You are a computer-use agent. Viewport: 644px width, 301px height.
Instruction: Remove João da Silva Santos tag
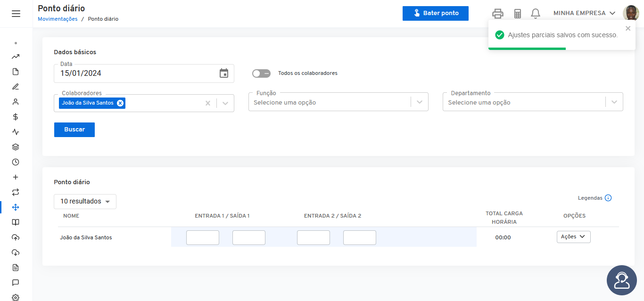pyautogui.click(x=120, y=103)
